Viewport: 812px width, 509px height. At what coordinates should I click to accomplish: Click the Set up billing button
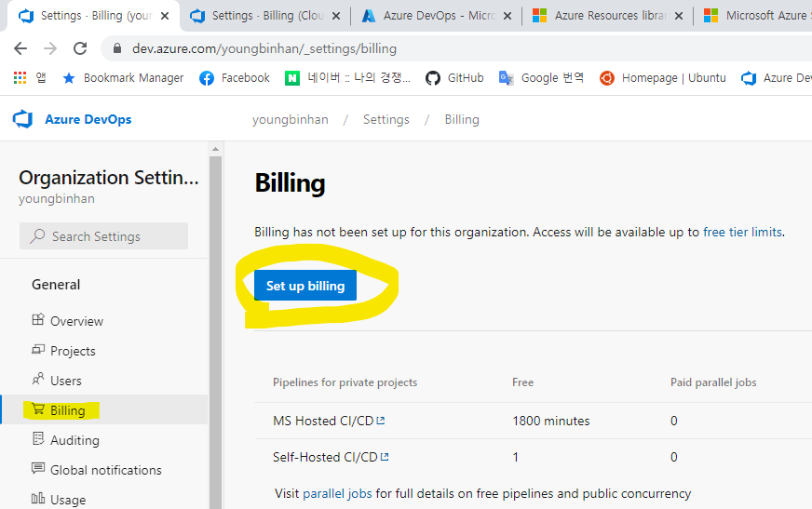[x=305, y=286]
